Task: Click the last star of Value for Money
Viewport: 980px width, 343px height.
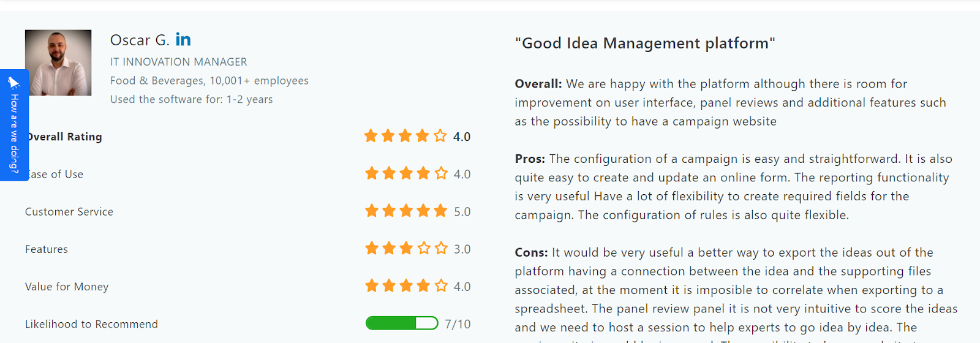Action: pyautogui.click(x=441, y=285)
